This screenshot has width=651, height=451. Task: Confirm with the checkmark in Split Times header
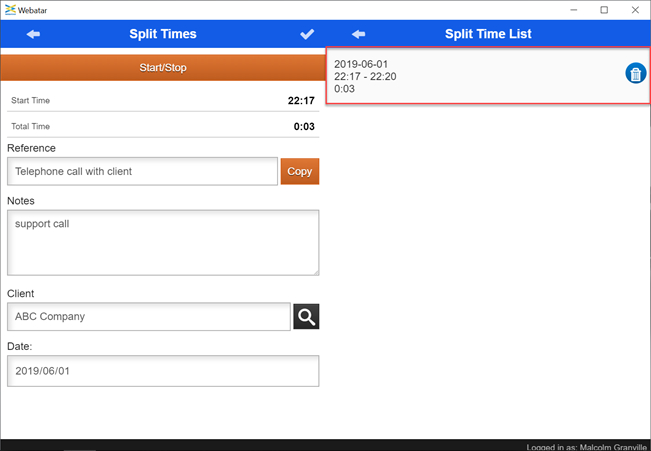(x=307, y=34)
